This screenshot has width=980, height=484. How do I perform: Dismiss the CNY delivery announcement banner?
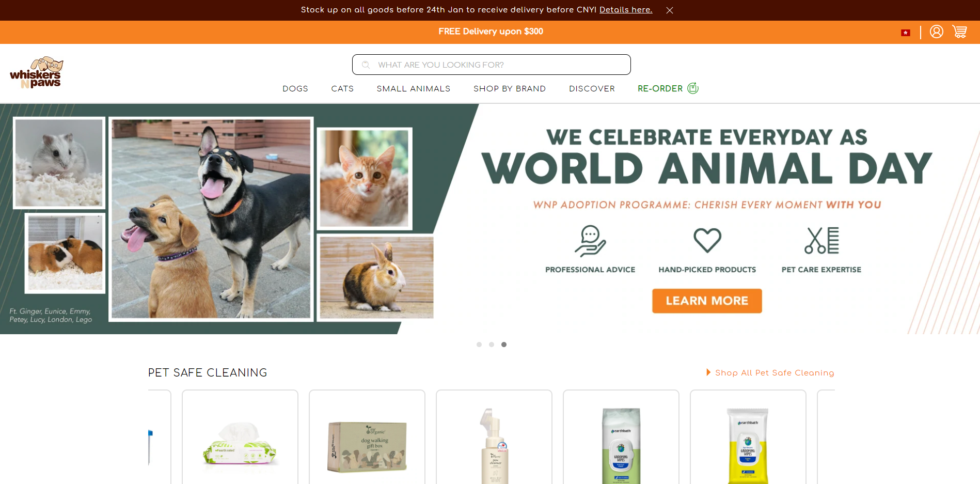pos(669,10)
